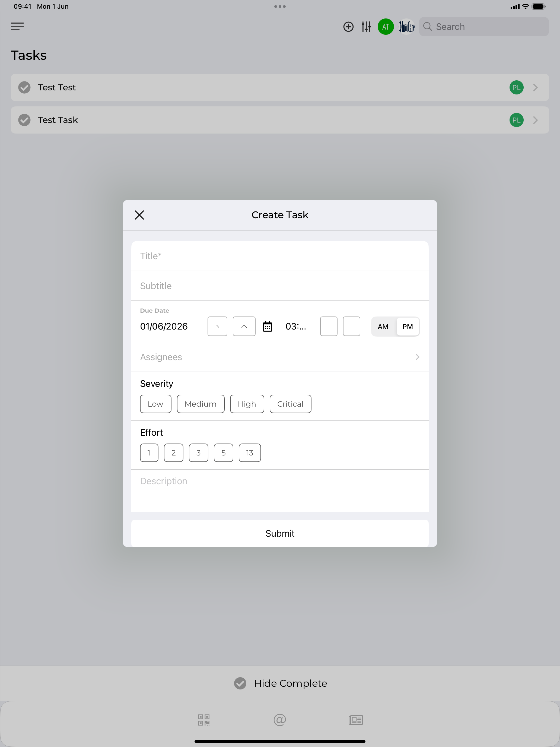560x747 pixels.
Task: Open the AT user avatar
Action: (386, 27)
